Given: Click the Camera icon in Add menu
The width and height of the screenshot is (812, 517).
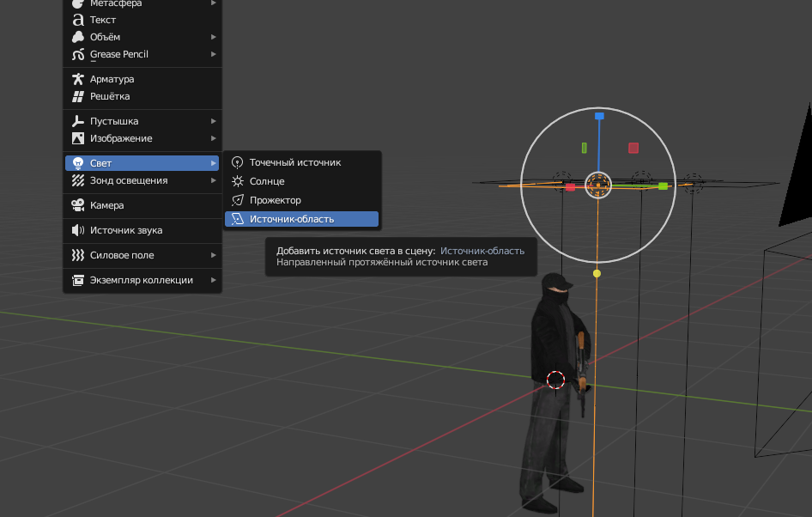Looking at the screenshot, I should pyautogui.click(x=78, y=205).
